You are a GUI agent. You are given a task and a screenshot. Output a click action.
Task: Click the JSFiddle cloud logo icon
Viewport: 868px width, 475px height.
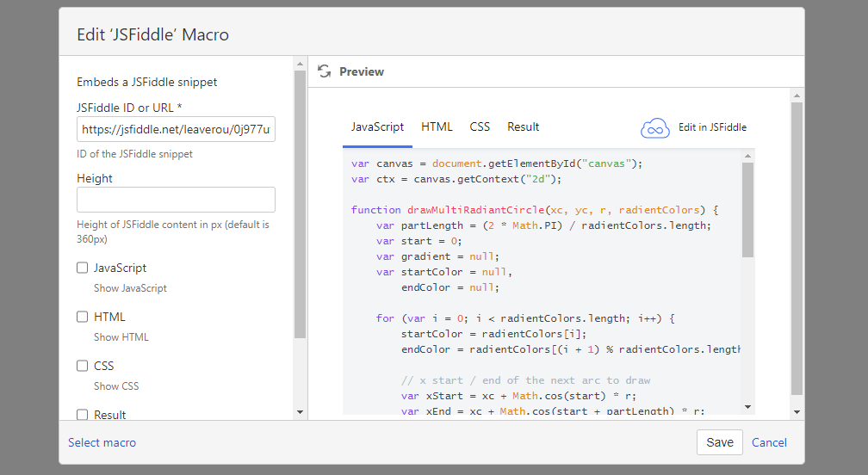pos(654,128)
